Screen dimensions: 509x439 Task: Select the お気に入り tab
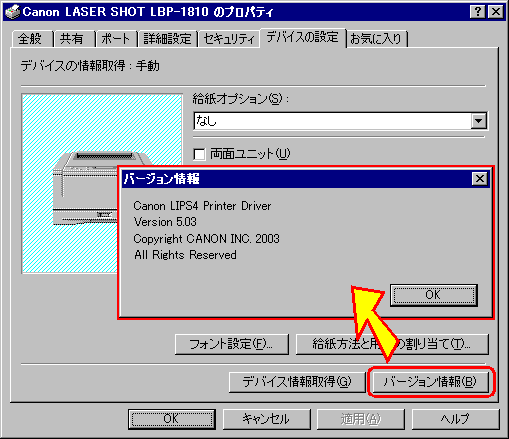tap(377, 39)
